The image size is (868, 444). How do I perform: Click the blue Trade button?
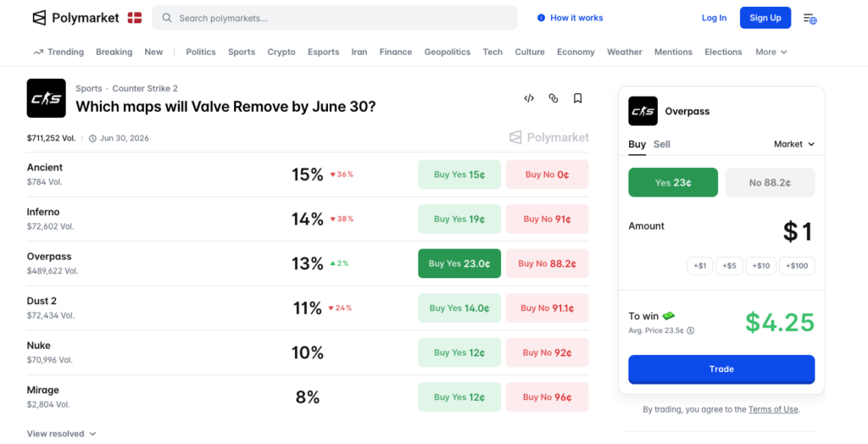[x=721, y=369]
